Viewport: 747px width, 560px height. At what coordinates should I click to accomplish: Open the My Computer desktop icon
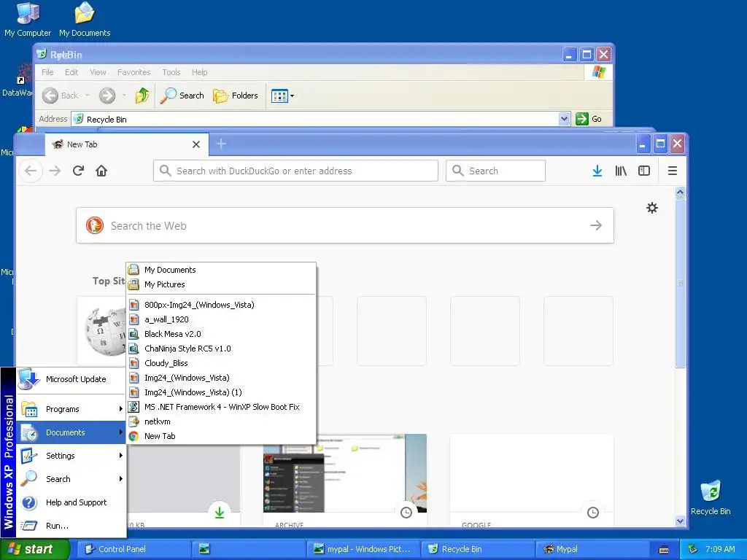28,19
